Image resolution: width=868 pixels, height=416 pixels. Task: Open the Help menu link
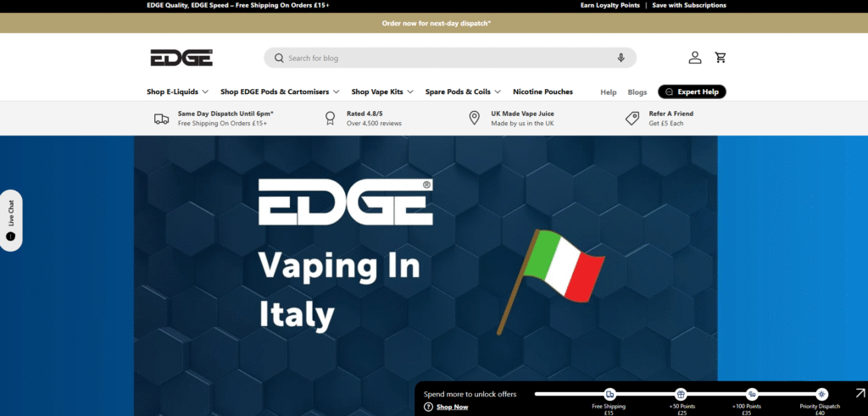[x=609, y=92]
